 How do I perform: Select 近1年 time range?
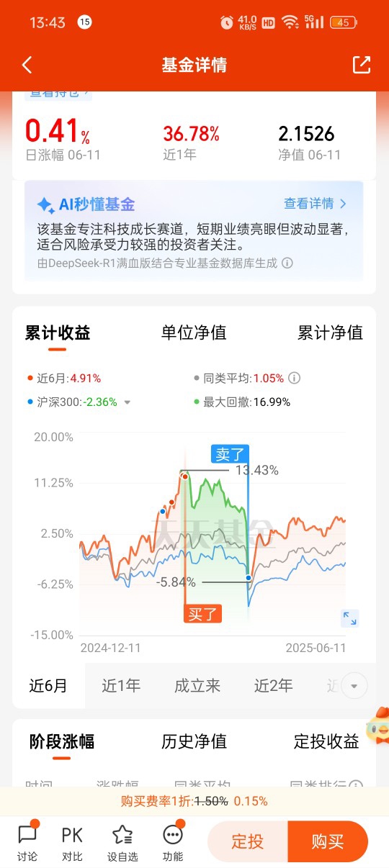click(121, 686)
